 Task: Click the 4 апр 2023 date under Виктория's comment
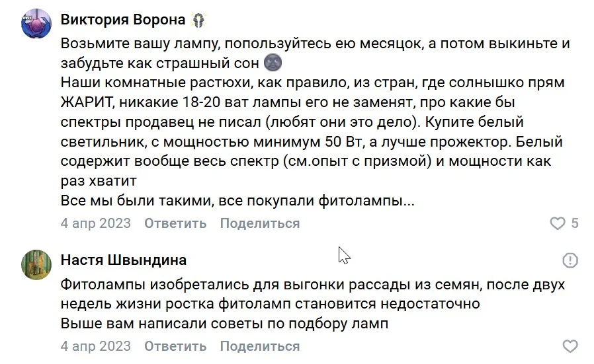(x=95, y=223)
